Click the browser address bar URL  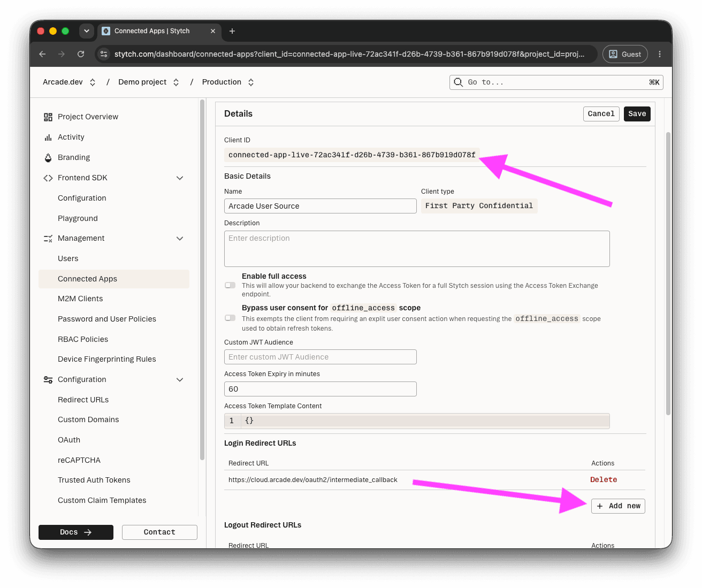click(349, 54)
